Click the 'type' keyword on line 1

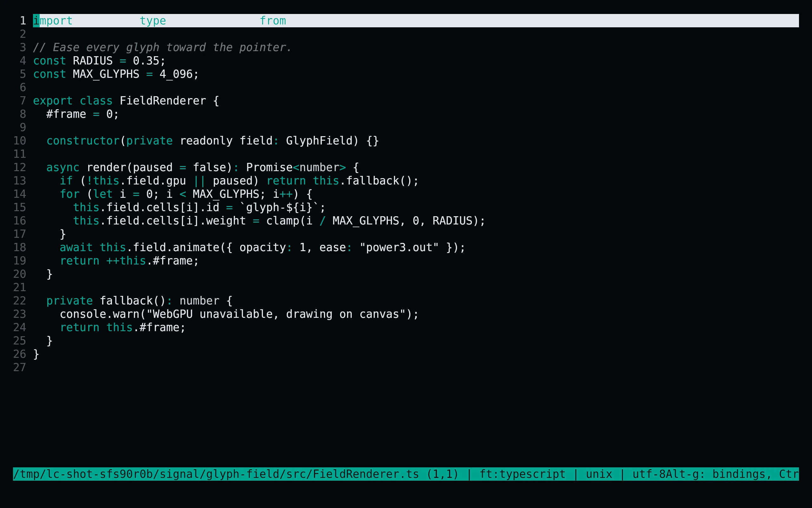[153, 21]
